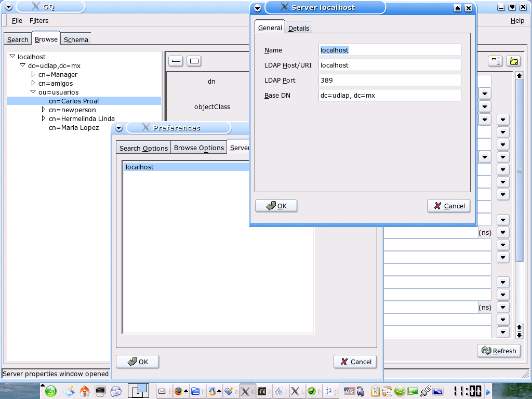532x399 pixels.
Task: Collapse the ou=usuarios tree node
Action: (33, 92)
